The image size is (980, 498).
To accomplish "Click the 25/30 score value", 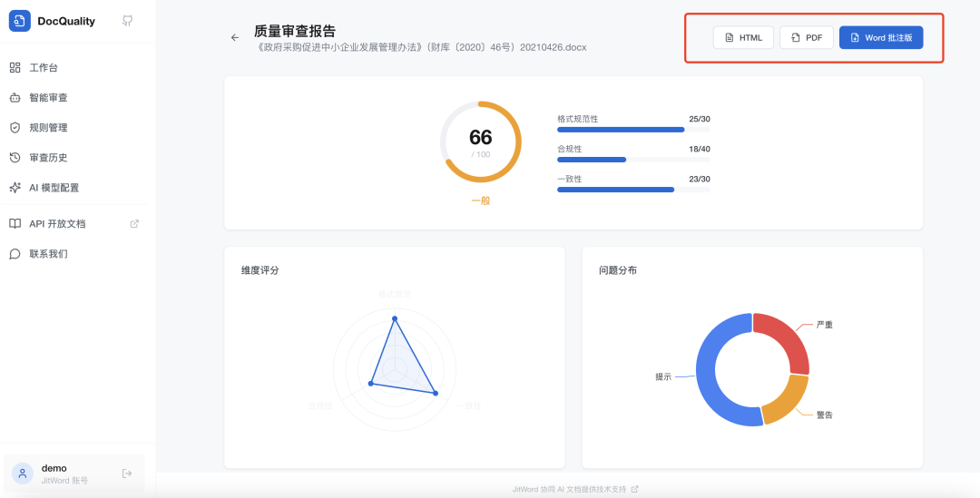I will [x=700, y=119].
